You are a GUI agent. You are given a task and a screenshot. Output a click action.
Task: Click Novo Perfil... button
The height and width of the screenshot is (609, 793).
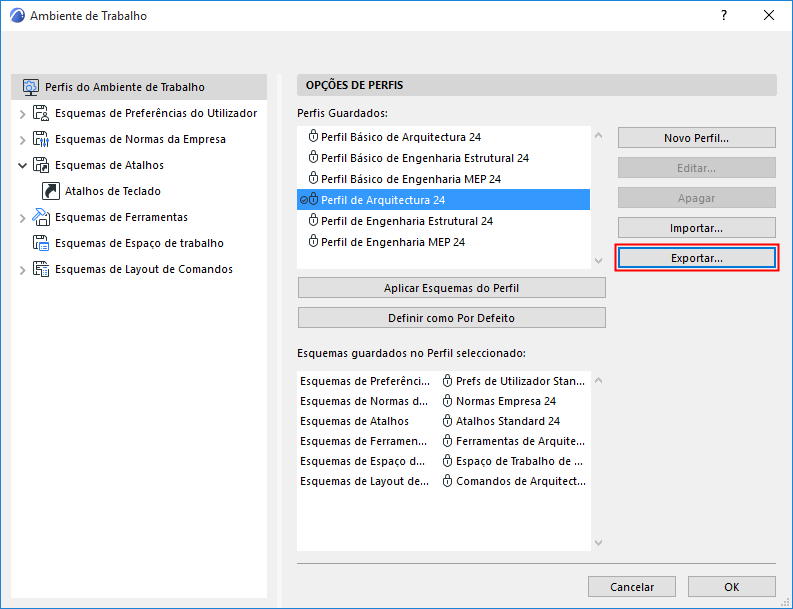pos(696,138)
